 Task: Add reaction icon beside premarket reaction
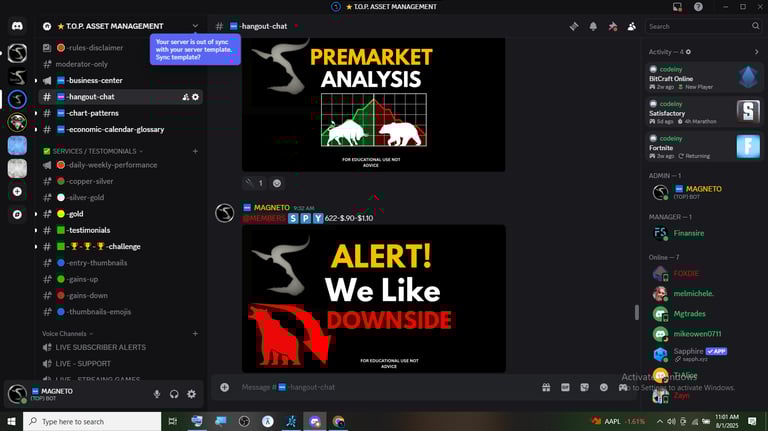point(277,183)
